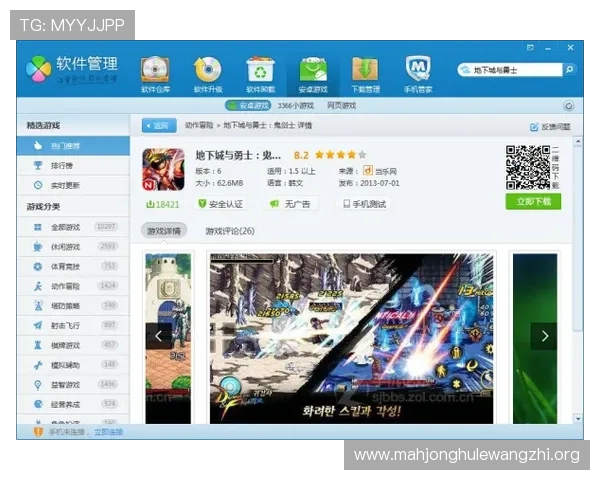Open 手机管家 phone manager icon
The image size is (600, 480).
(418, 74)
